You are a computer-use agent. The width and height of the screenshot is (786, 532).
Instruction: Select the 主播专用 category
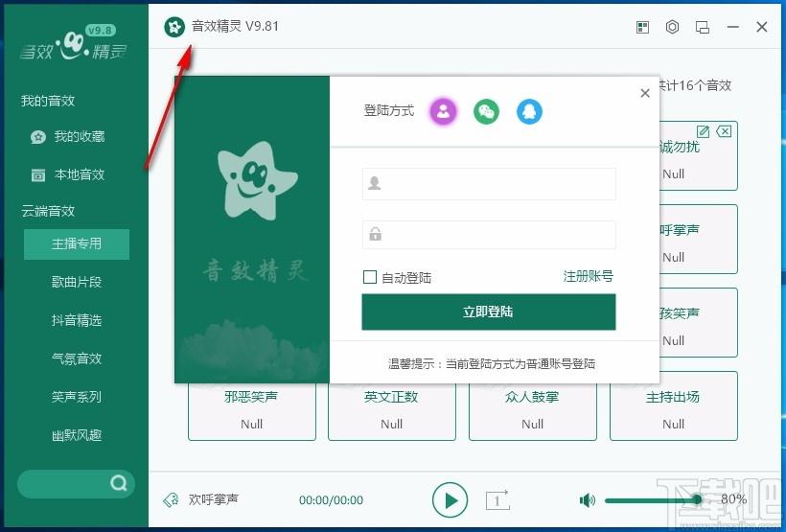click(77, 244)
